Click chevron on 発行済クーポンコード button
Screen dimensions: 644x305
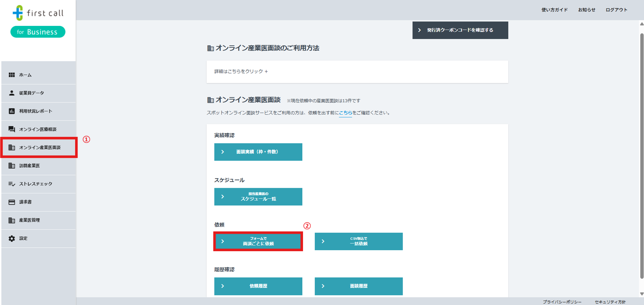tap(420, 30)
